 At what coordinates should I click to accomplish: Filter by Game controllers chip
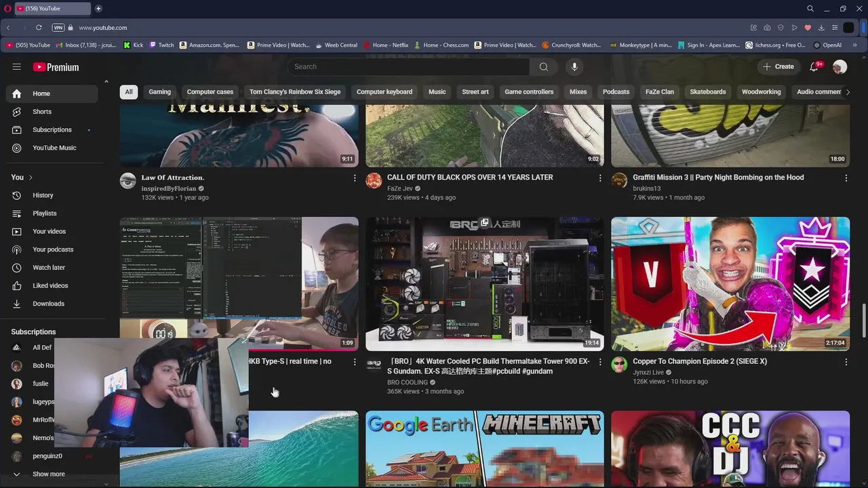tap(529, 91)
